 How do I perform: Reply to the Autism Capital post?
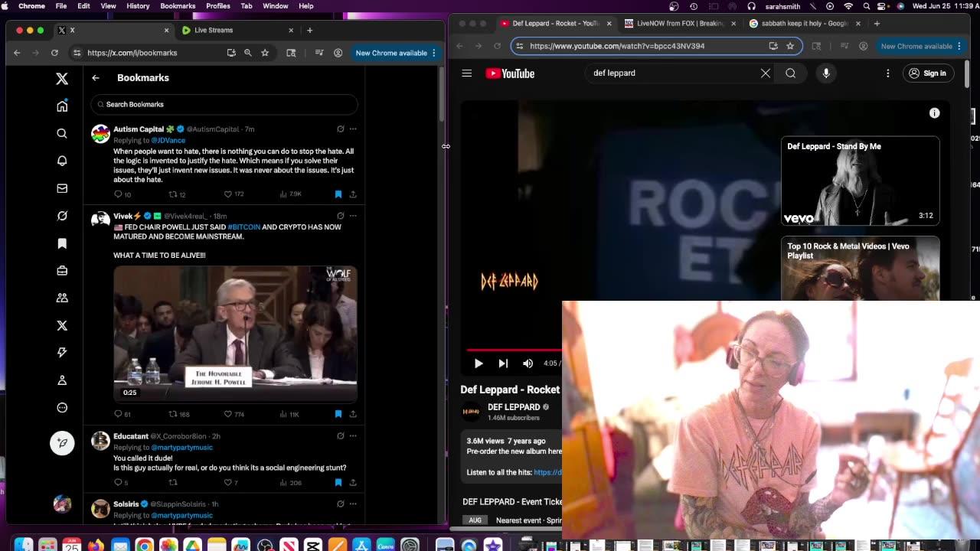point(118,194)
